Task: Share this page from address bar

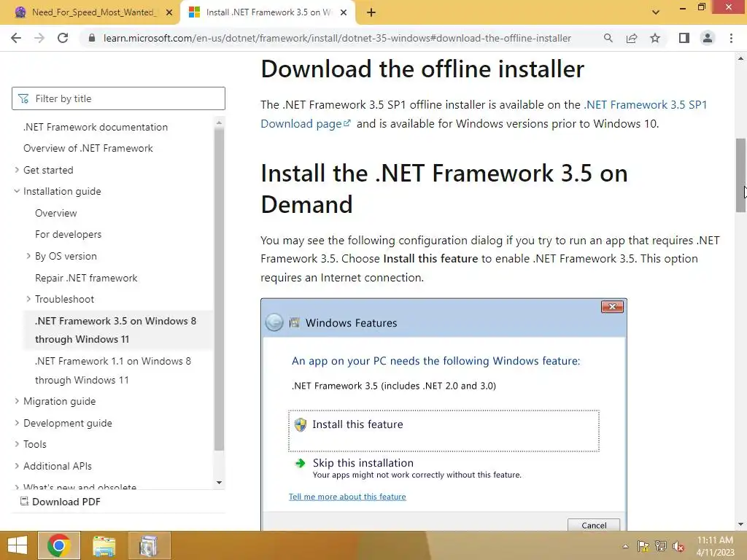Action: (632, 38)
